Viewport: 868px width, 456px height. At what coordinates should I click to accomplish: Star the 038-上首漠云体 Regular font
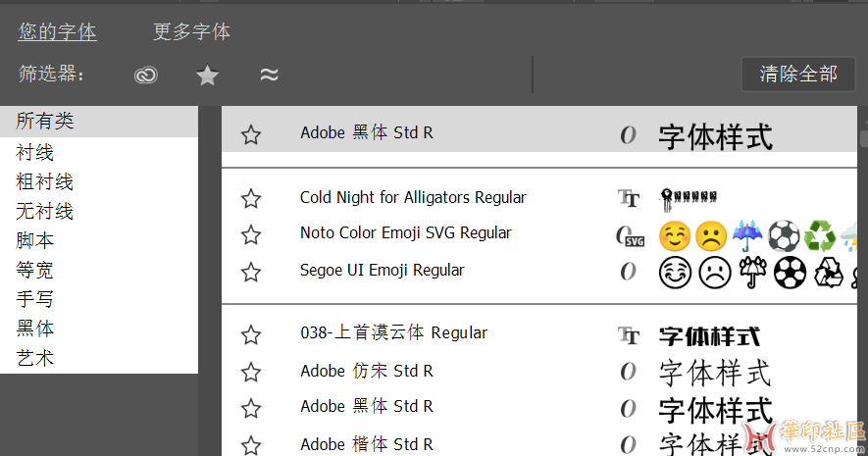pyautogui.click(x=251, y=334)
